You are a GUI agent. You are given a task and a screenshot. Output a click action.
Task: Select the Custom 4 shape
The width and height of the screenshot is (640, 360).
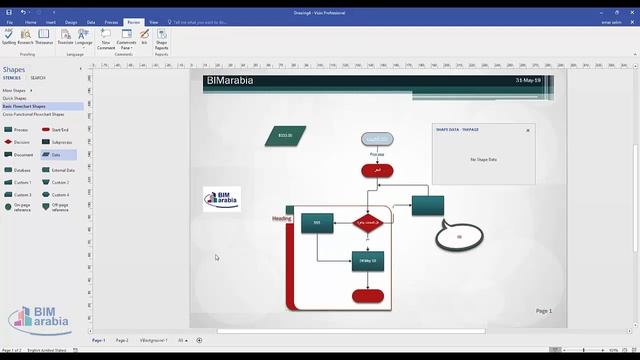tap(56, 195)
